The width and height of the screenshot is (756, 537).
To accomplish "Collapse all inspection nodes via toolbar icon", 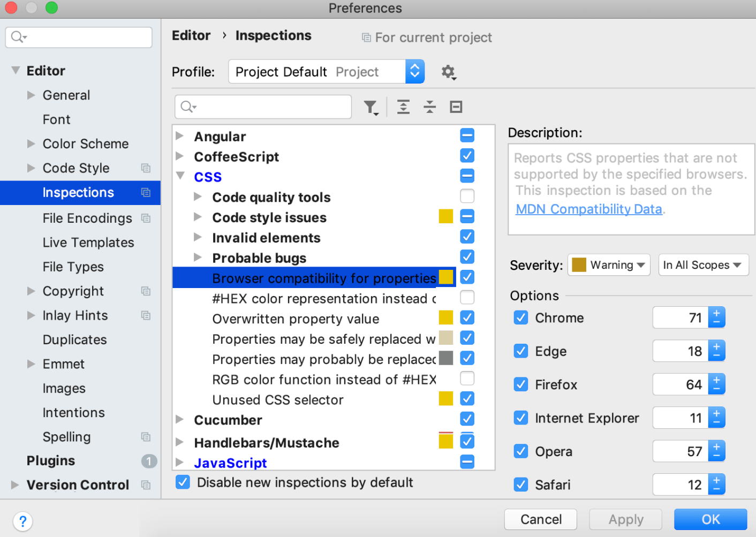I will [x=429, y=107].
